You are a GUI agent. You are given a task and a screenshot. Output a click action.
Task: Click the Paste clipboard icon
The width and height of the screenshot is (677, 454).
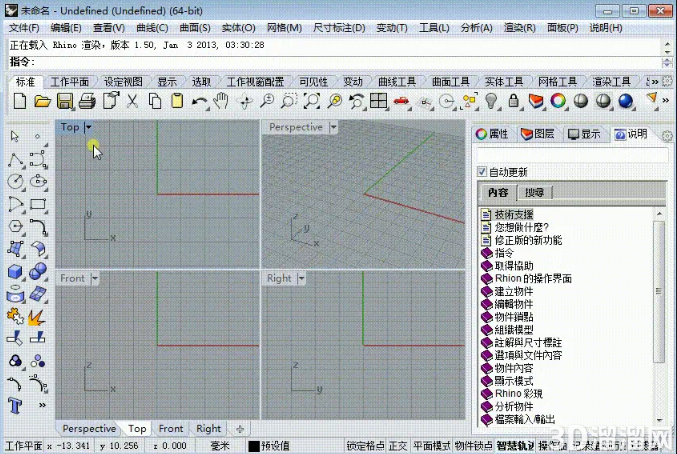[177, 101]
